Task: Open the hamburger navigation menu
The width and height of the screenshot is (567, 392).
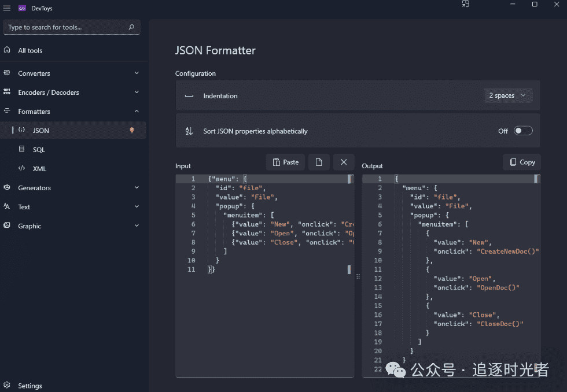Action: [x=7, y=8]
